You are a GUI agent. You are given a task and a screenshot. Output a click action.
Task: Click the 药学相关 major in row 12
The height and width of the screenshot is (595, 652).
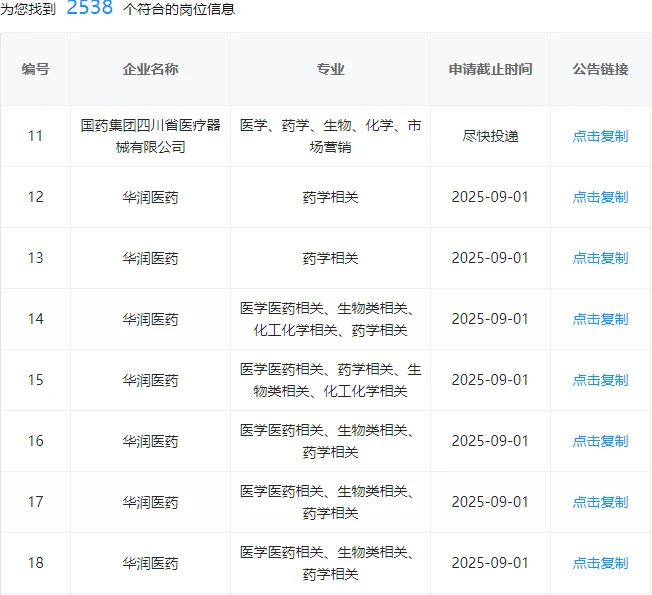point(331,197)
